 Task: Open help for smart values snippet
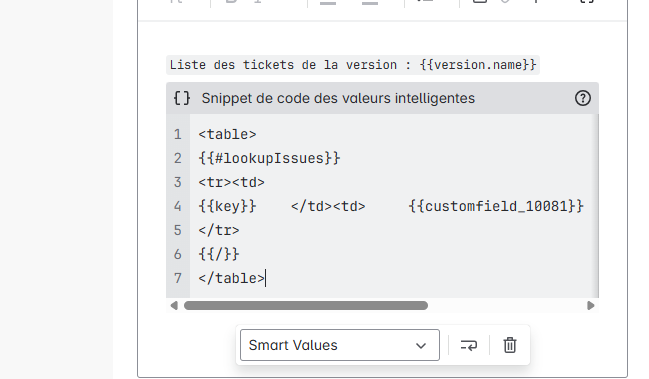tap(582, 98)
